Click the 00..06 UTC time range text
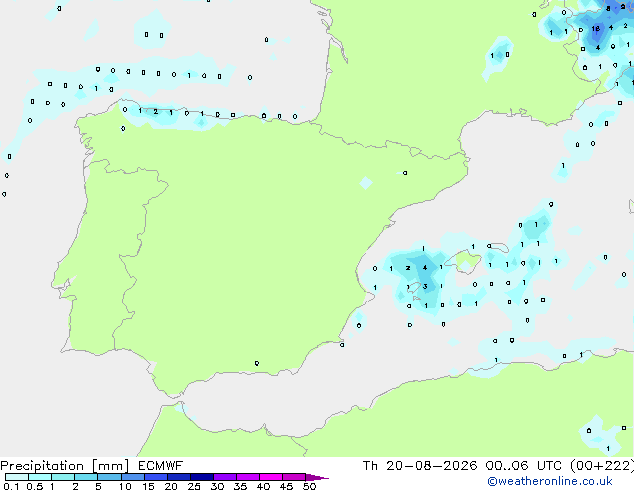Screen dimensions: 634x490 (x=524, y=466)
